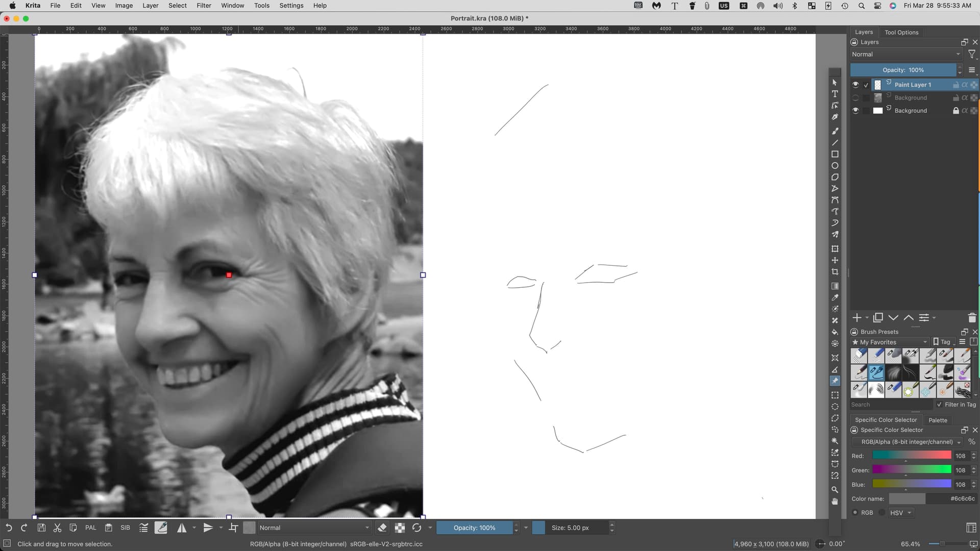Hide the Paint Layer 1 visibility eye
Image resolution: width=980 pixels, height=551 pixels.
[855, 85]
